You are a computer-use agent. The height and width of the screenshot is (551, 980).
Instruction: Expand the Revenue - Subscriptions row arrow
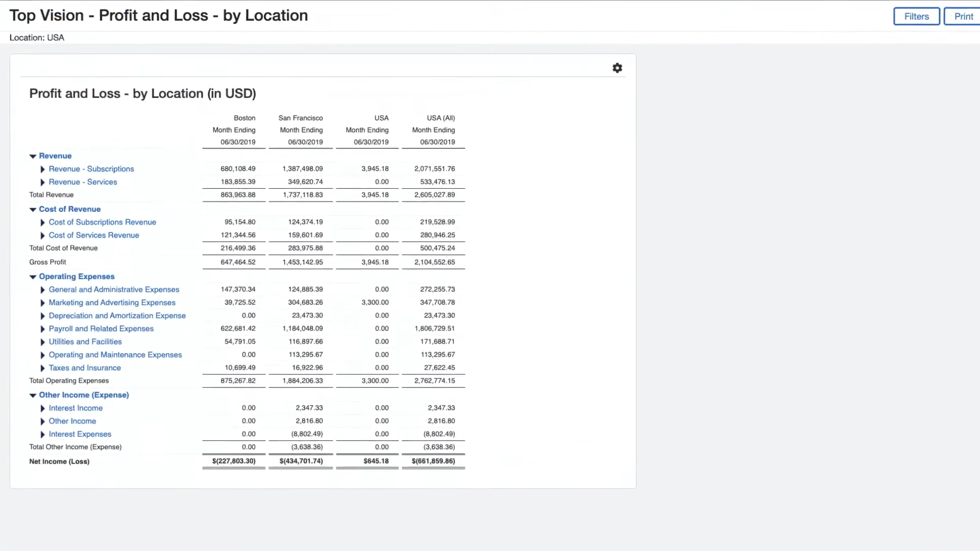pyautogui.click(x=43, y=169)
